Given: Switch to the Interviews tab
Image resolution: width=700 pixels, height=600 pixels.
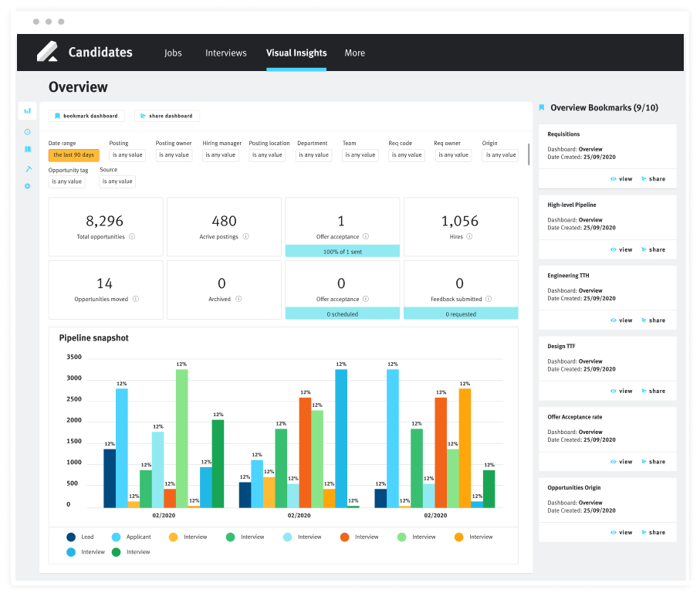Looking at the screenshot, I should click(x=225, y=53).
